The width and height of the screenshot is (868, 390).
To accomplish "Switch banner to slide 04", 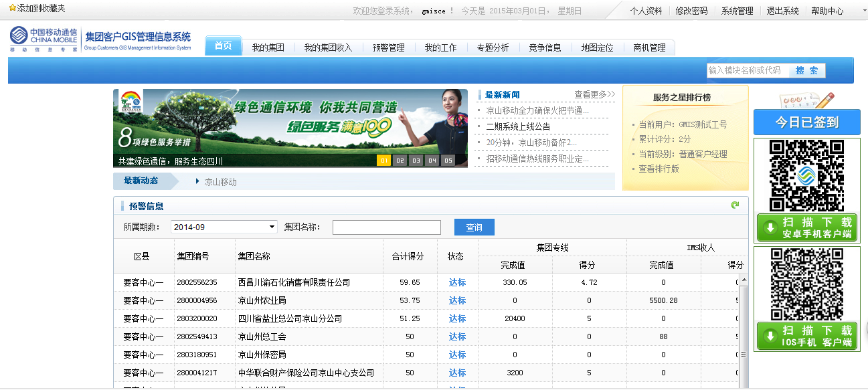I will [x=432, y=161].
